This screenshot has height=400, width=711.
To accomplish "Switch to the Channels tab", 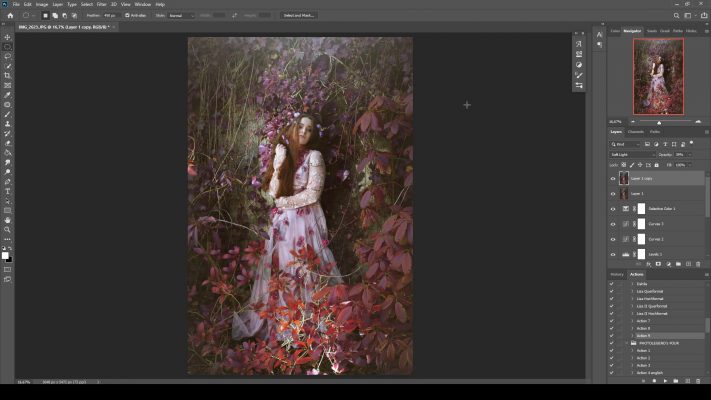I will (x=636, y=132).
